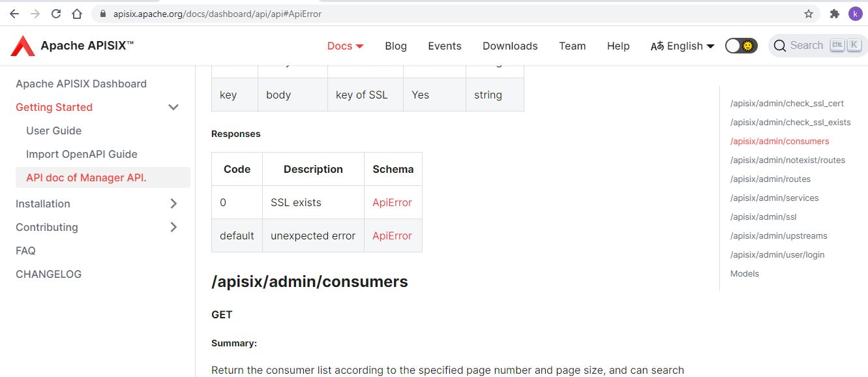Image resolution: width=868 pixels, height=377 pixels.
Task: Click the 'Summary:' label
Action: 234,343
